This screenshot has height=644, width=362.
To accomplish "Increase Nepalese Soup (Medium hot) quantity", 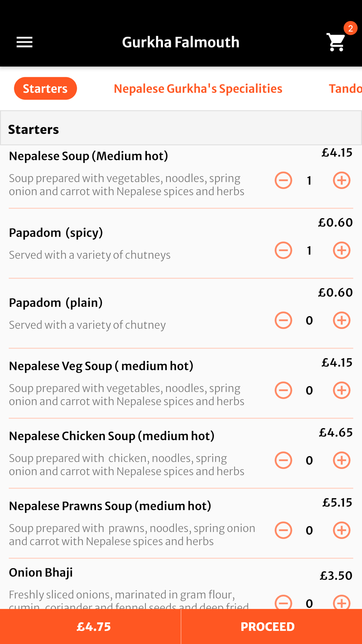I will click(x=341, y=180).
